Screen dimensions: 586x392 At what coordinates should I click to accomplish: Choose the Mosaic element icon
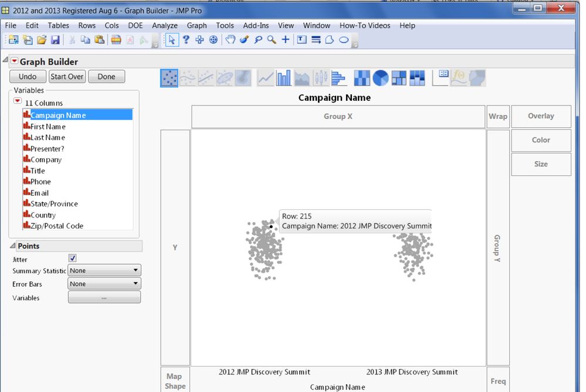pyautogui.click(x=417, y=79)
